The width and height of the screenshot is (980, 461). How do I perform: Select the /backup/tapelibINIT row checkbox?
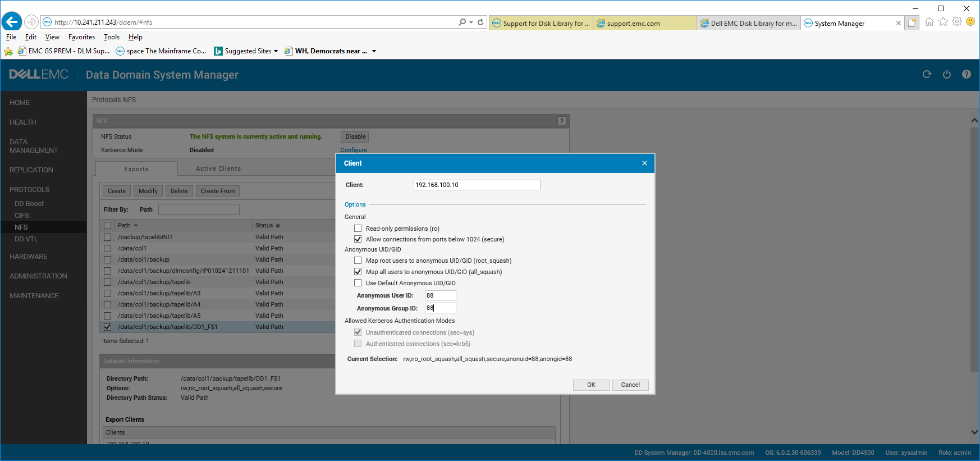click(108, 237)
